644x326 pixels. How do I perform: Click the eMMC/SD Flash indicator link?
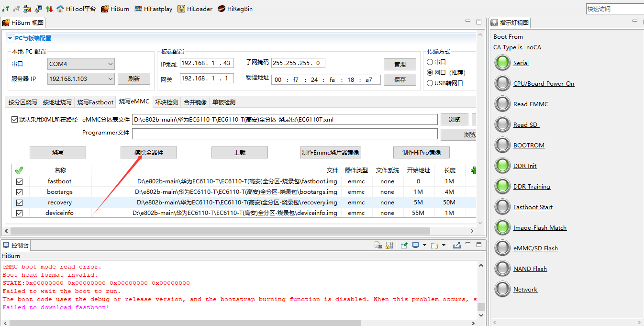click(535, 248)
